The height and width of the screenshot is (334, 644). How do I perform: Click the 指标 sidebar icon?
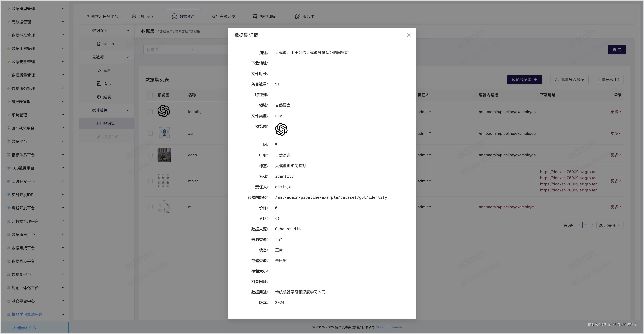[99, 84]
